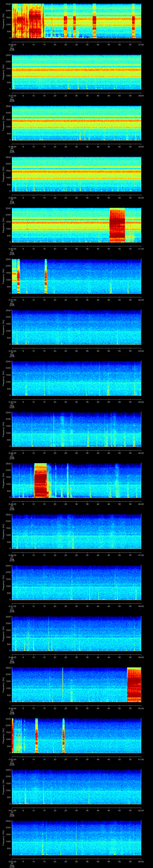Viewport: 153px width, 868px height.
Task: Click the 15-second burst in the 0:41:00 spectrogram
Action: [45, 276]
